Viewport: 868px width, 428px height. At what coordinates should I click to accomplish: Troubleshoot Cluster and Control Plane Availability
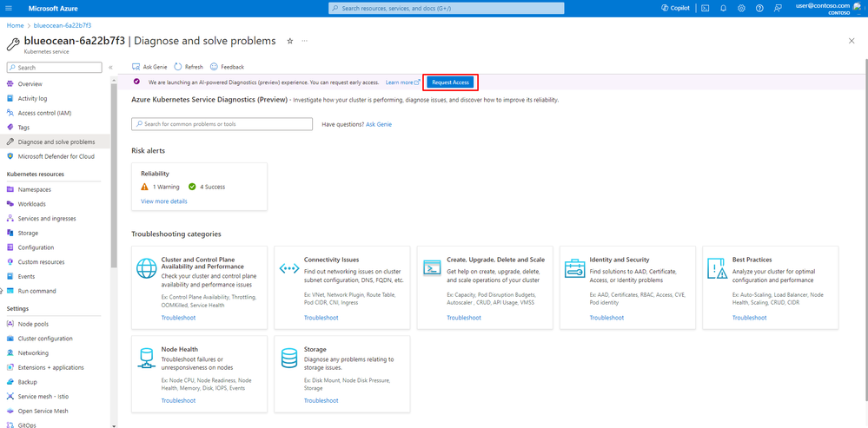[x=178, y=318]
